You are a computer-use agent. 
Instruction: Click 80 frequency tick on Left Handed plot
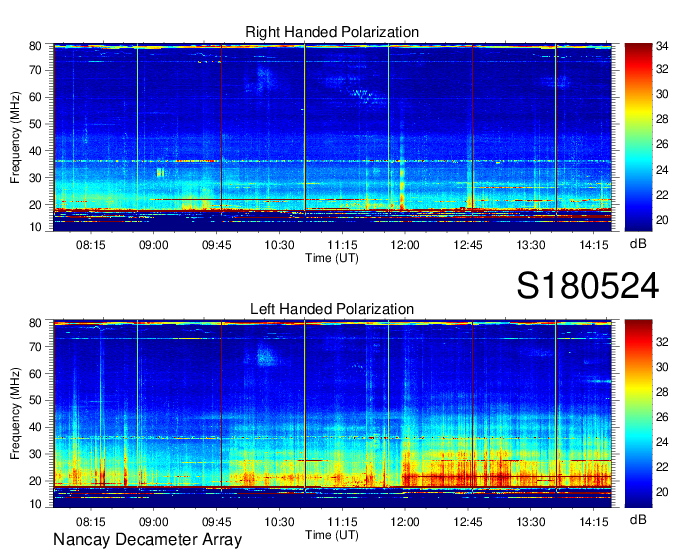[35, 322]
